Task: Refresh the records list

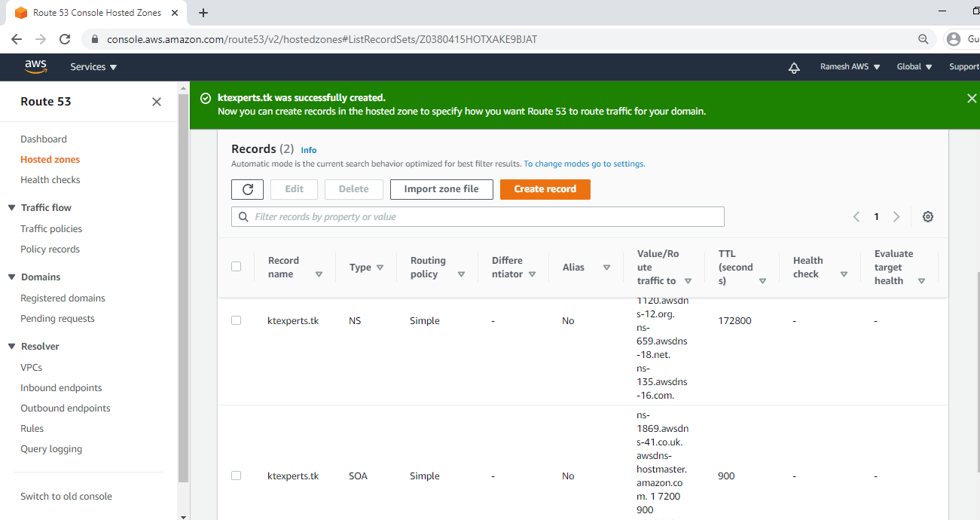Action: (x=247, y=189)
